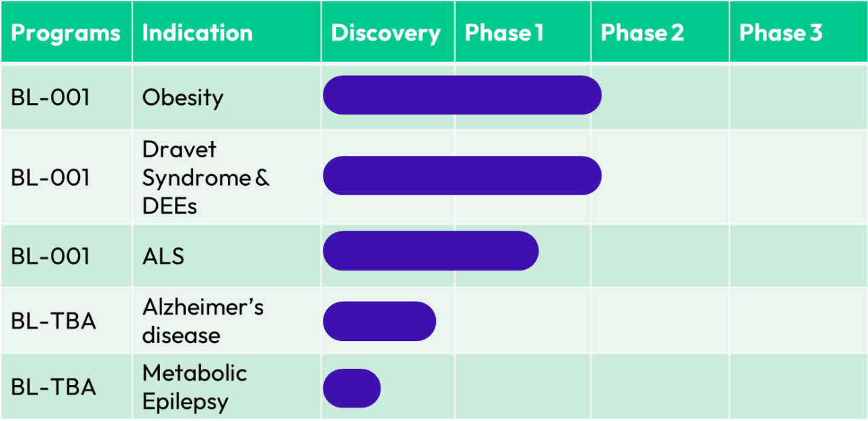This screenshot has width=868, height=421.
Task: Select the Metabolic Epilepsy progress bar
Action: click(352, 388)
